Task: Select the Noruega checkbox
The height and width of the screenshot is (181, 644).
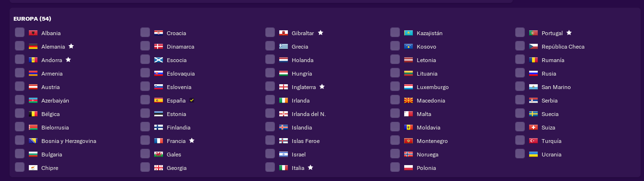Action: tap(395, 154)
